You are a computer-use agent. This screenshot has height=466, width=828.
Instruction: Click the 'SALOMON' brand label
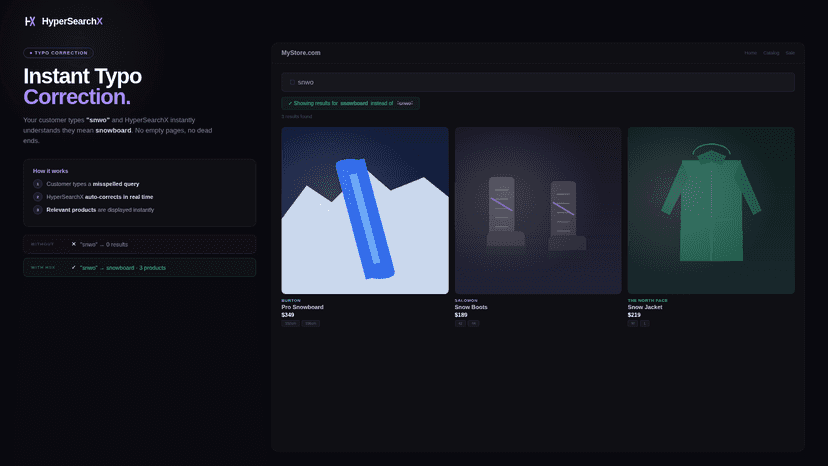pos(466,300)
